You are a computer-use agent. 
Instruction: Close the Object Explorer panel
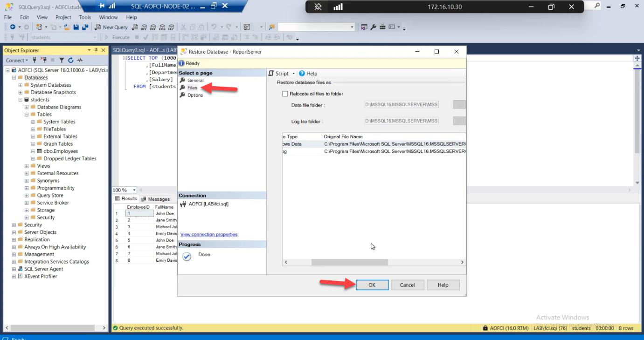(x=104, y=50)
